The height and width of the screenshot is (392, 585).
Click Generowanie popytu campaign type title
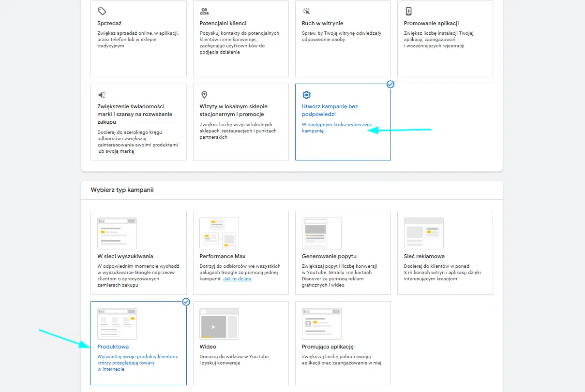[x=329, y=256]
